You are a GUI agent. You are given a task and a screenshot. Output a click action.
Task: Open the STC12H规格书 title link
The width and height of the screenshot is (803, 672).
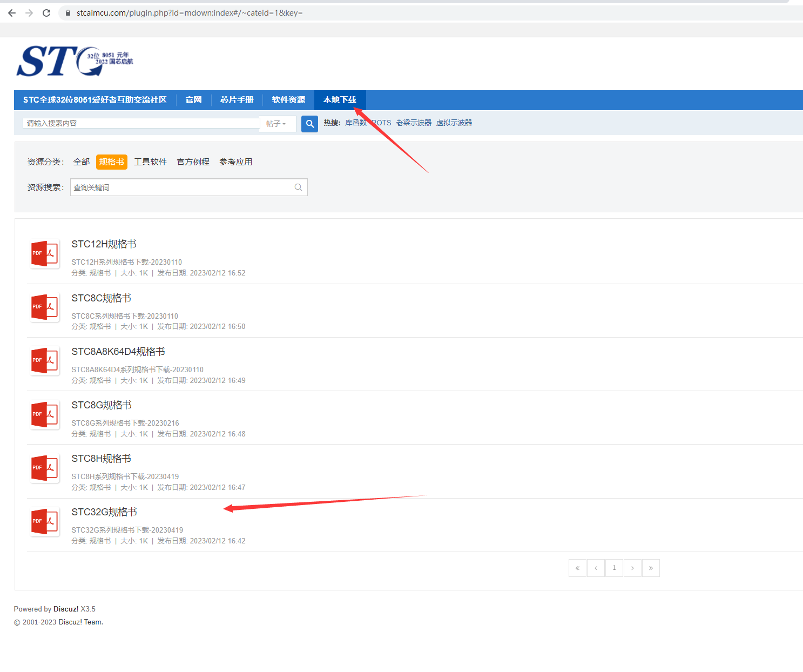tap(104, 244)
